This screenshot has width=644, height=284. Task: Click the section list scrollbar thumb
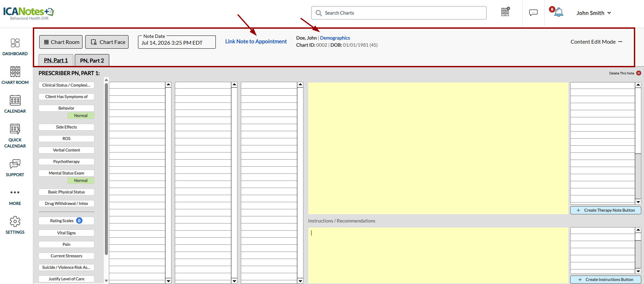(x=106, y=169)
